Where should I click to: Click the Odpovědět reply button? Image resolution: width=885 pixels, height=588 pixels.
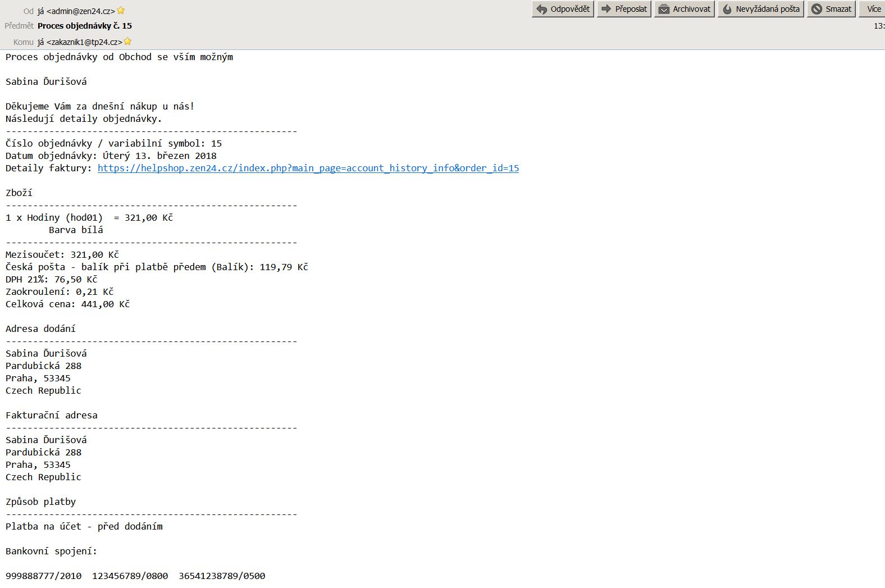pyautogui.click(x=563, y=9)
